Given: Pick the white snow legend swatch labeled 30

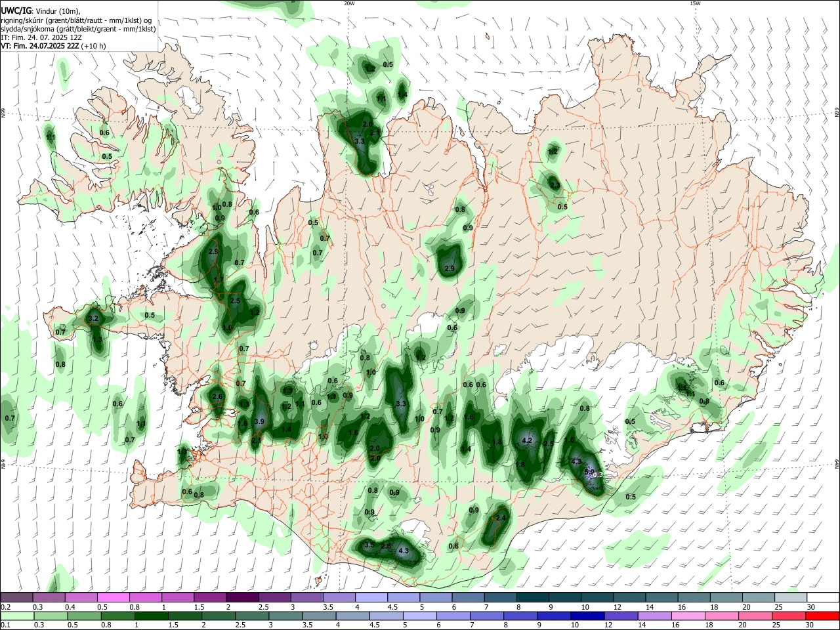Looking at the screenshot, I should tap(823, 597).
